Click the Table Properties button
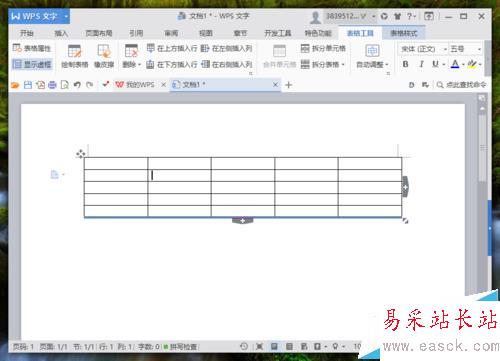This screenshot has width=500, height=361. point(32,48)
